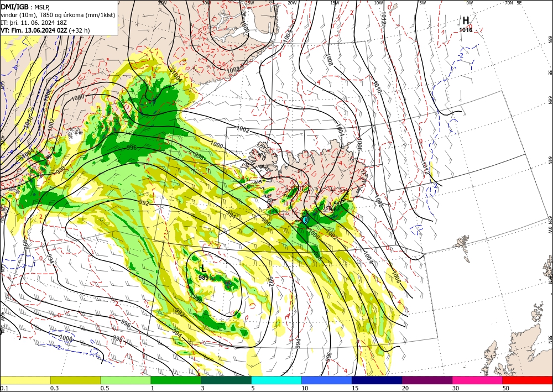Screen dimensions: 553x392
Task: Click the 'vindur (10m), T850 og úrkoma' line
Action: (58, 15)
